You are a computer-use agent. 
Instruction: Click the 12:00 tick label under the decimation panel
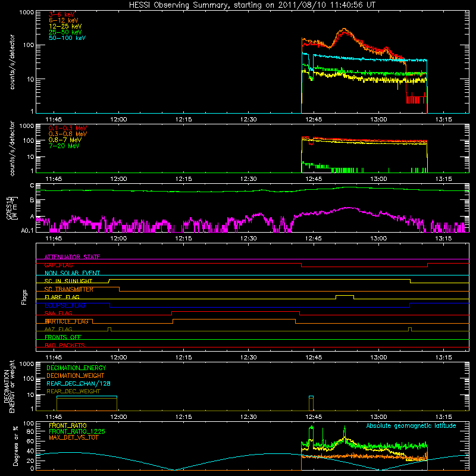click(x=118, y=417)
